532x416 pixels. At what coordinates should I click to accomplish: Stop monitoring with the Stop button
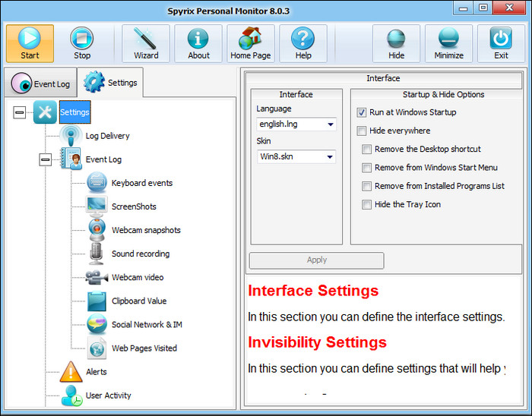click(82, 43)
